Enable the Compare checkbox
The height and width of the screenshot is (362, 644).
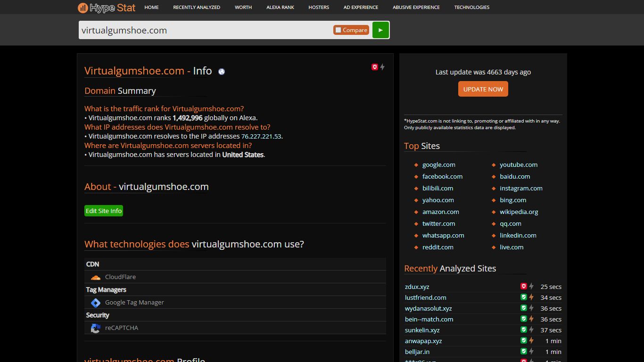(x=338, y=30)
